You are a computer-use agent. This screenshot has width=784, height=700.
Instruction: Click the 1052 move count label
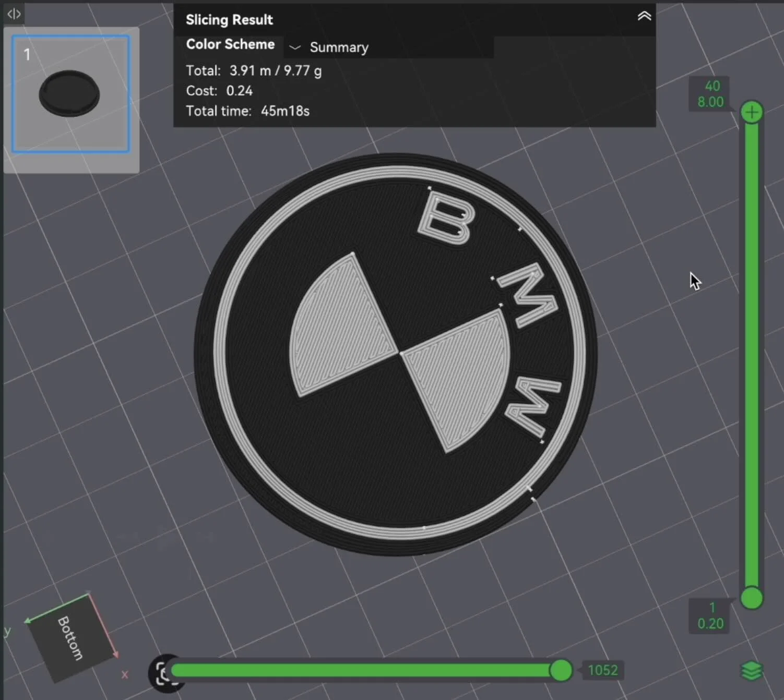click(x=602, y=670)
